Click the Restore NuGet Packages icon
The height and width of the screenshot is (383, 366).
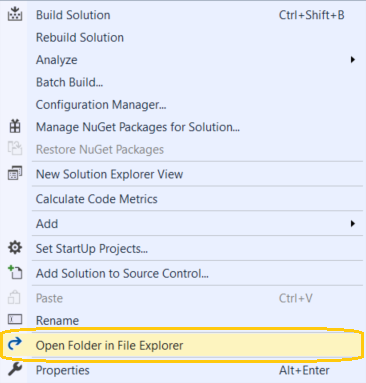(x=15, y=149)
